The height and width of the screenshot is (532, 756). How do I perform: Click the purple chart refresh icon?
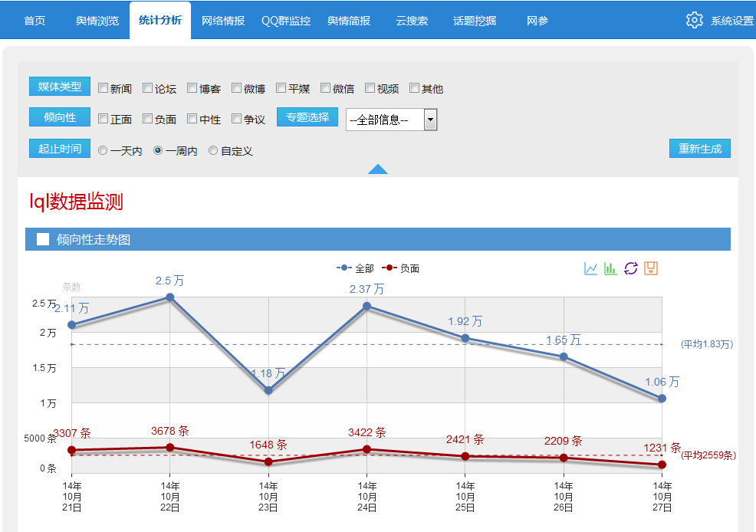click(631, 268)
